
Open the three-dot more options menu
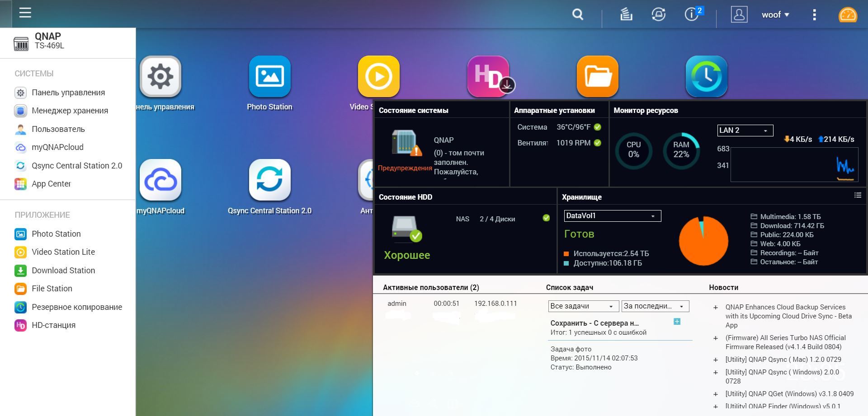point(814,15)
